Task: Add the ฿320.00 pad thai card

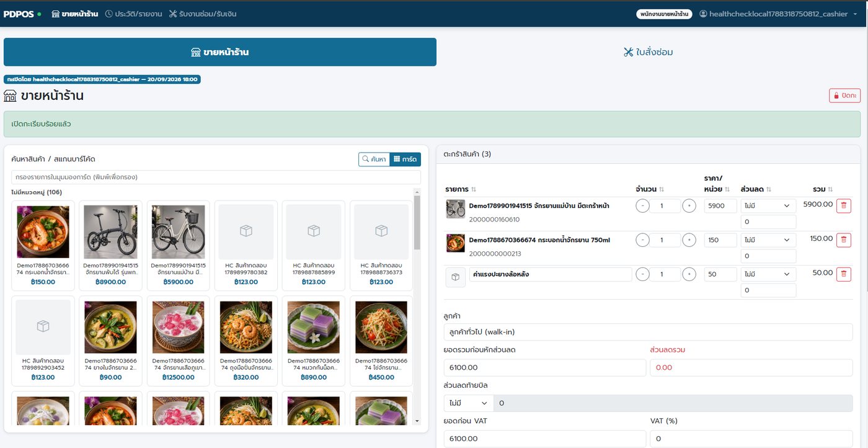Action: pyautogui.click(x=246, y=341)
